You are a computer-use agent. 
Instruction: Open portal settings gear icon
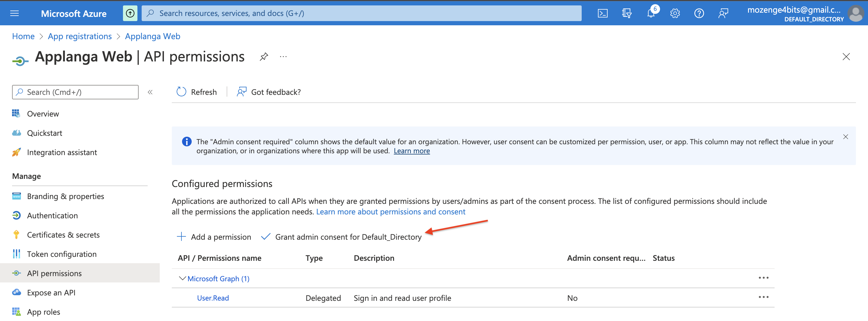point(675,13)
